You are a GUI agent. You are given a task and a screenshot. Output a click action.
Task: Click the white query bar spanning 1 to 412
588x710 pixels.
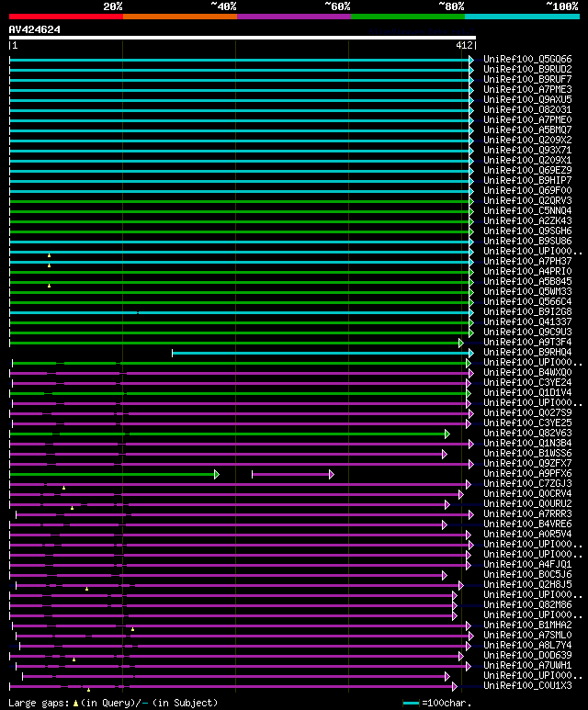tap(243, 38)
